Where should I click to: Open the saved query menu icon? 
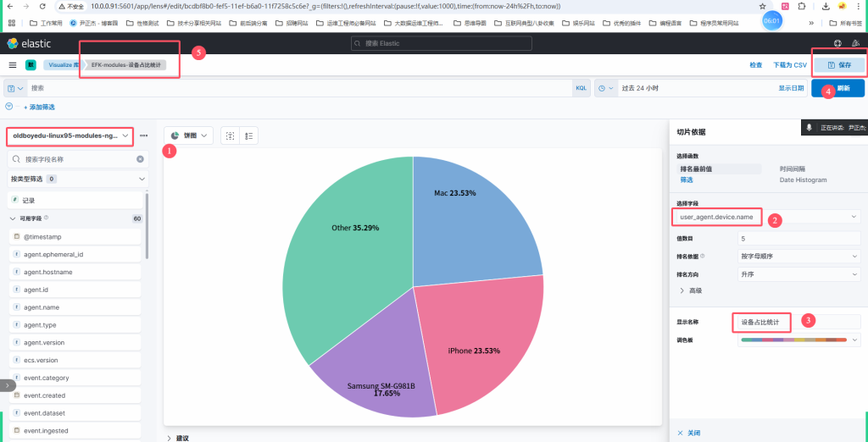pos(15,88)
